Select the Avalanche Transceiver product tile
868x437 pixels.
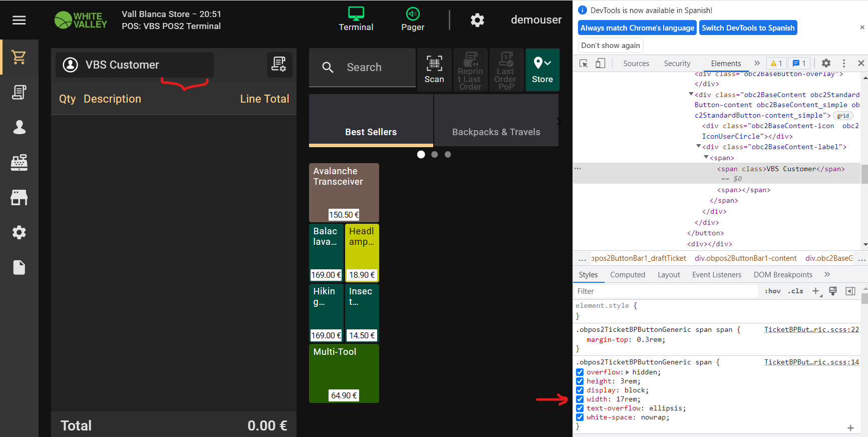[x=344, y=192]
